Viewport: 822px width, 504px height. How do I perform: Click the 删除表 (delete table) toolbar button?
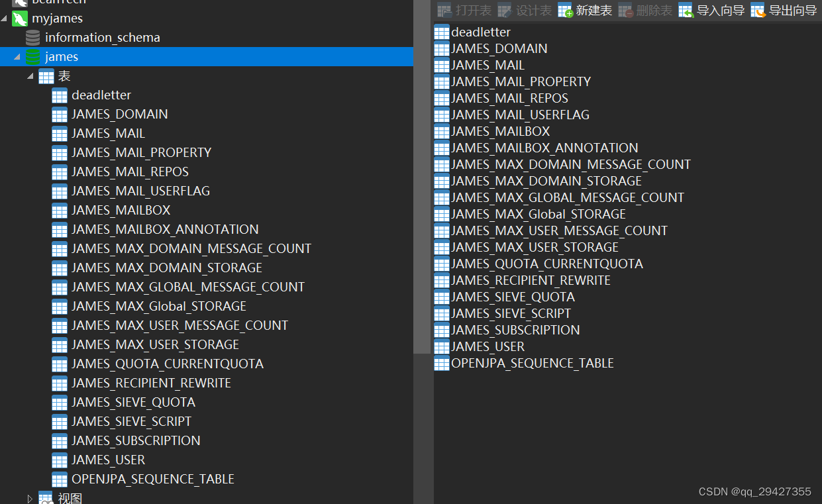(645, 11)
